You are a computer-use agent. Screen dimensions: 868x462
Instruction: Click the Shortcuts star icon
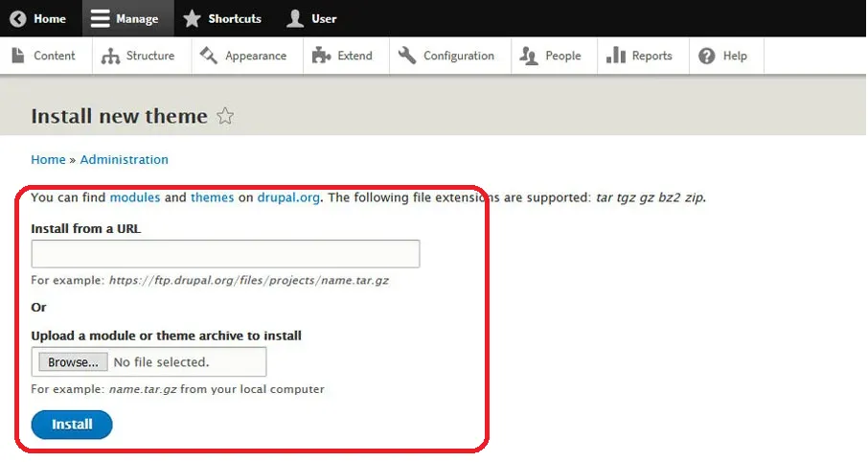tap(192, 18)
